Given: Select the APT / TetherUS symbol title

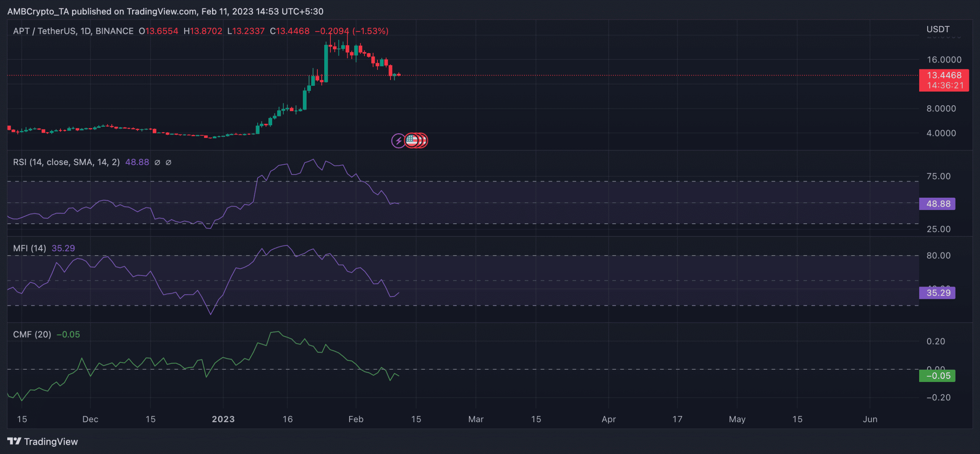Looking at the screenshot, I should (73, 31).
